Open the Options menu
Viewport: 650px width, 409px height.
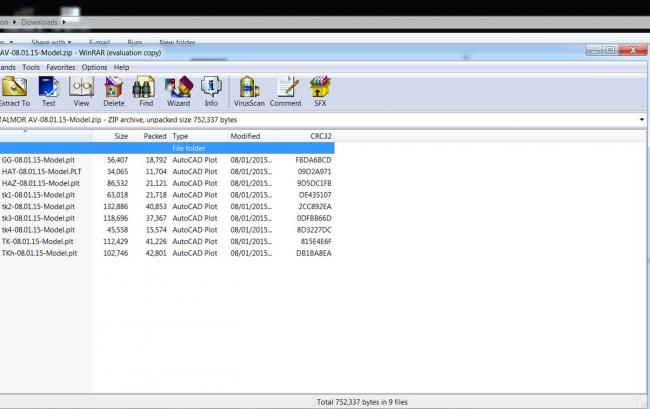tap(94, 67)
